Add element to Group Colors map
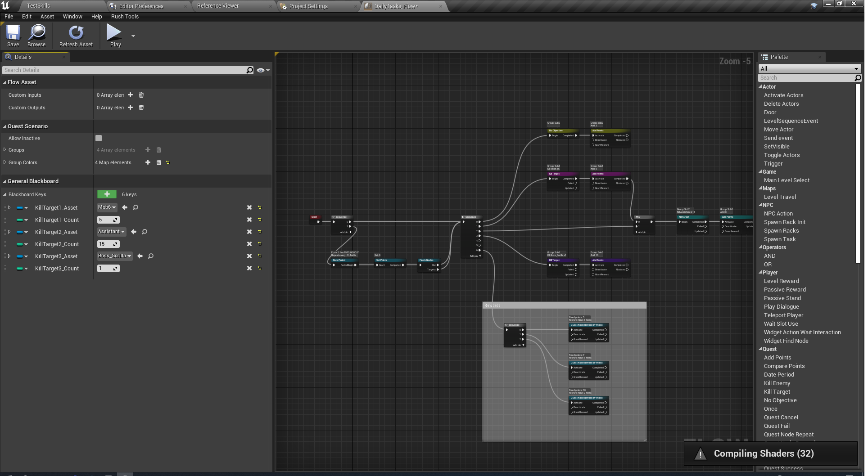 pyautogui.click(x=148, y=162)
